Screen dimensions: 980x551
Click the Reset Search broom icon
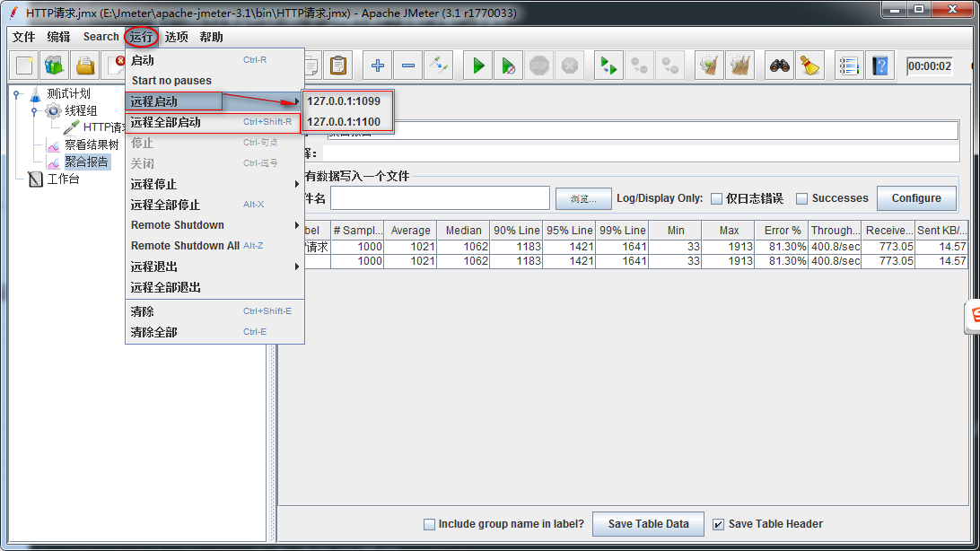[810, 66]
